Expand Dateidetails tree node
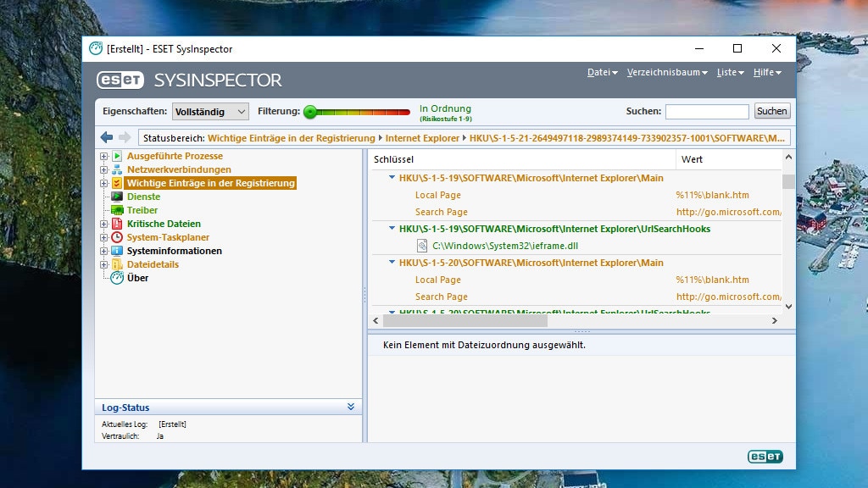Viewport: 868px width, 488px height. coord(103,264)
